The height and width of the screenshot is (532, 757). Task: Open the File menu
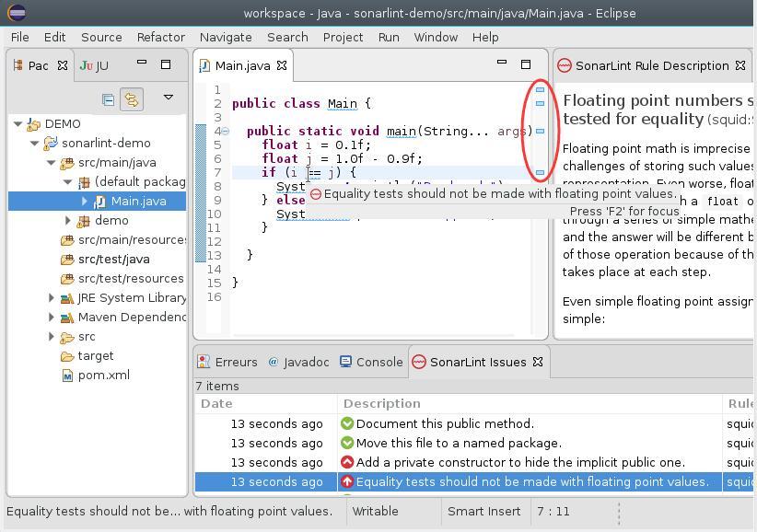(19, 37)
